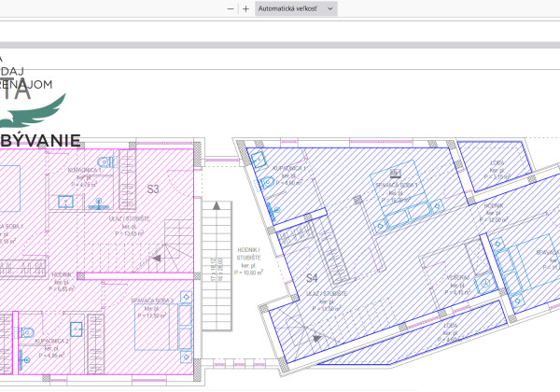
Task: Click the S4 apartment label
Action: click(313, 278)
